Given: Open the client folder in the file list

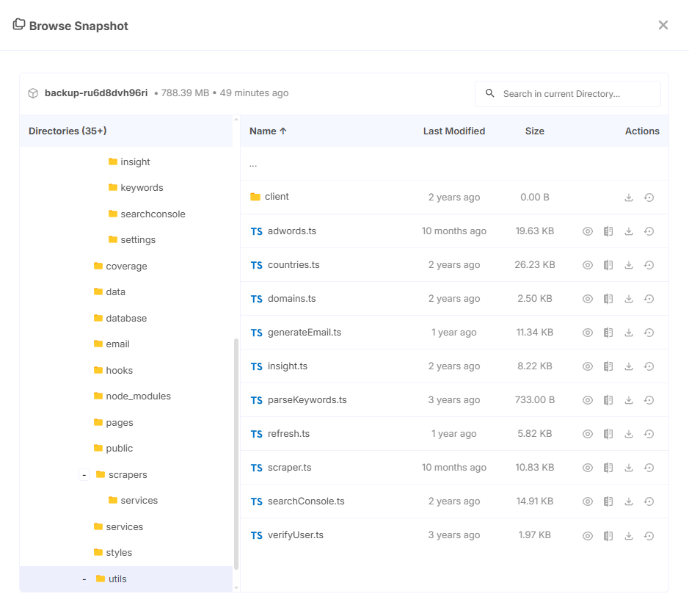Looking at the screenshot, I should [x=277, y=197].
